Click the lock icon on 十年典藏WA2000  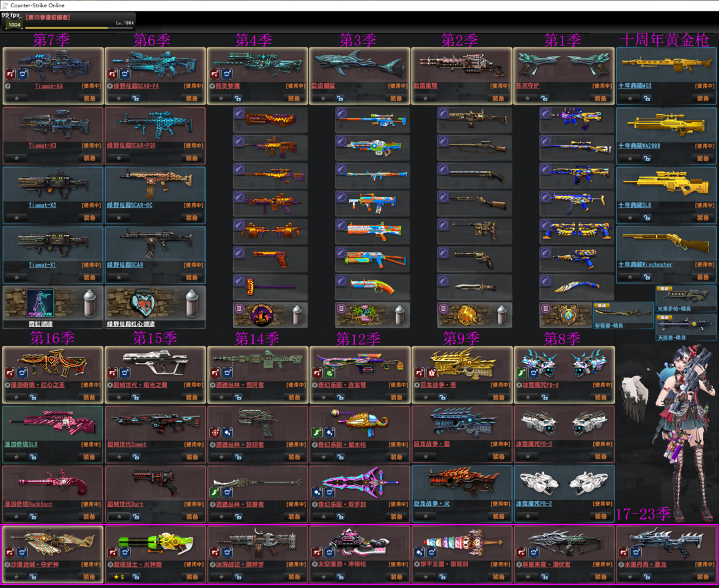click(646, 158)
